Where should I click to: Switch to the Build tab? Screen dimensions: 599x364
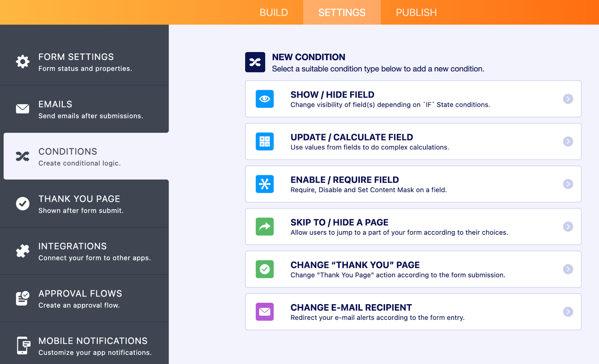point(274,13)
